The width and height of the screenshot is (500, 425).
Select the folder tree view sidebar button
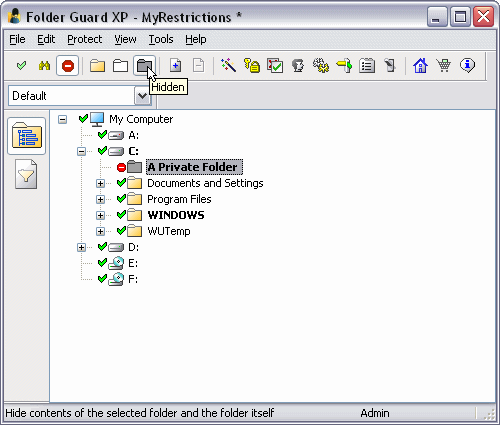click(x=26, y=136)
